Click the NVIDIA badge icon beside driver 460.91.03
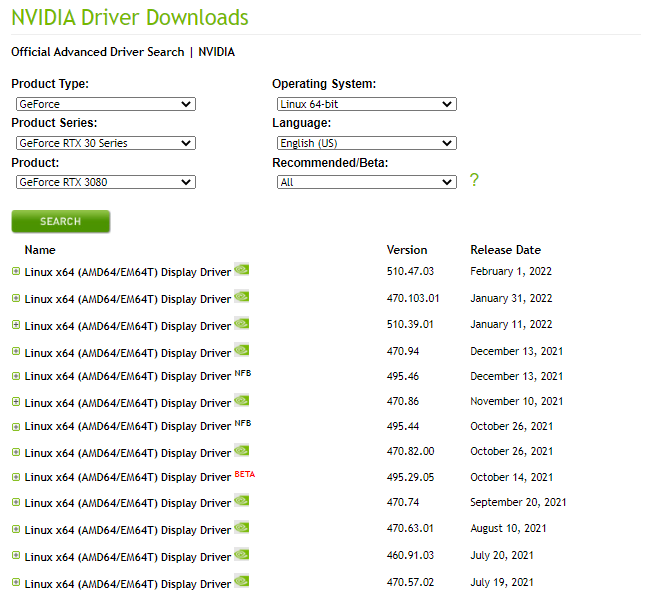 click(242, 554)
